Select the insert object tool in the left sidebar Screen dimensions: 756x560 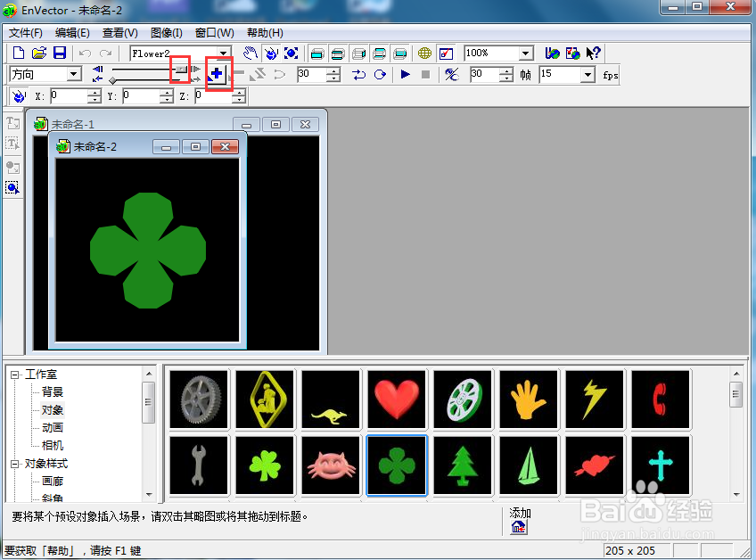tap(12, 168)
